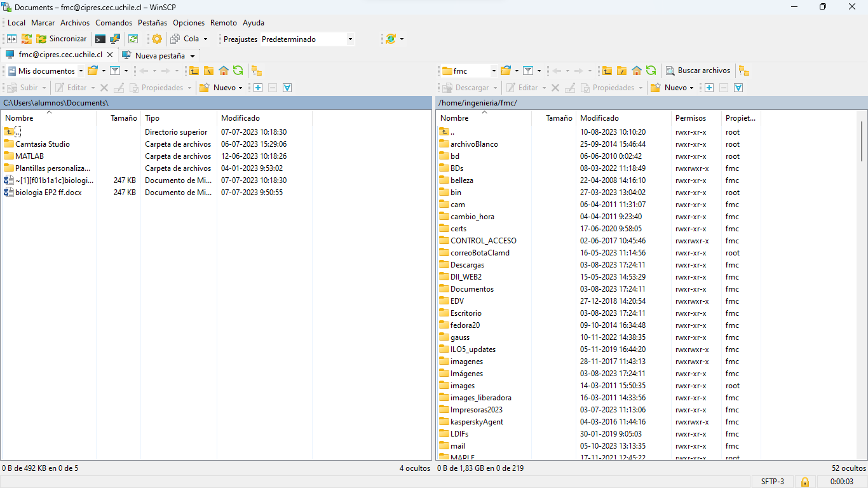
Task: Open the Nueva pestaña tab
Action: (159, 55)
